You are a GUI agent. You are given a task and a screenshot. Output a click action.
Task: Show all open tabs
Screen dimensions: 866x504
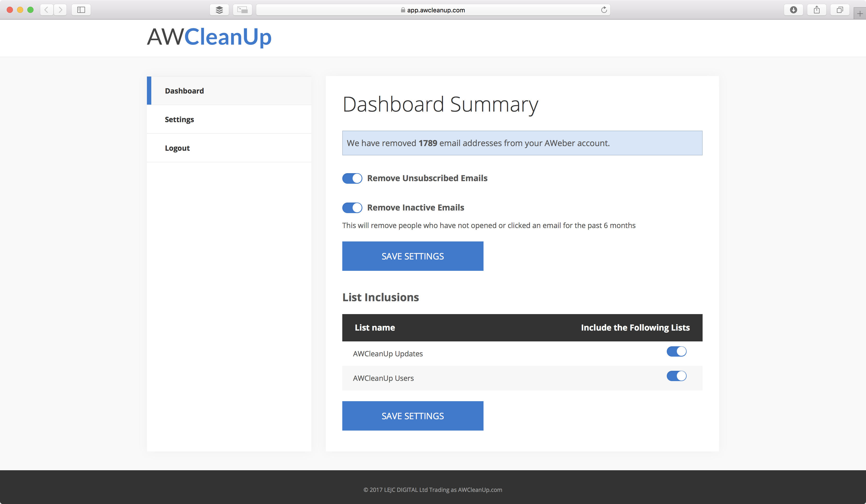pyautogui.click(x=840, y=10)
